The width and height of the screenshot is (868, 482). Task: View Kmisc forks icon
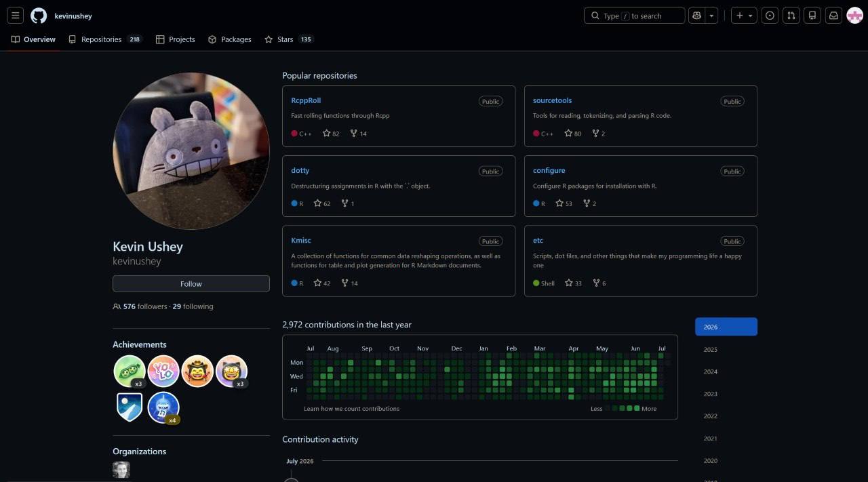click(344, 283)
